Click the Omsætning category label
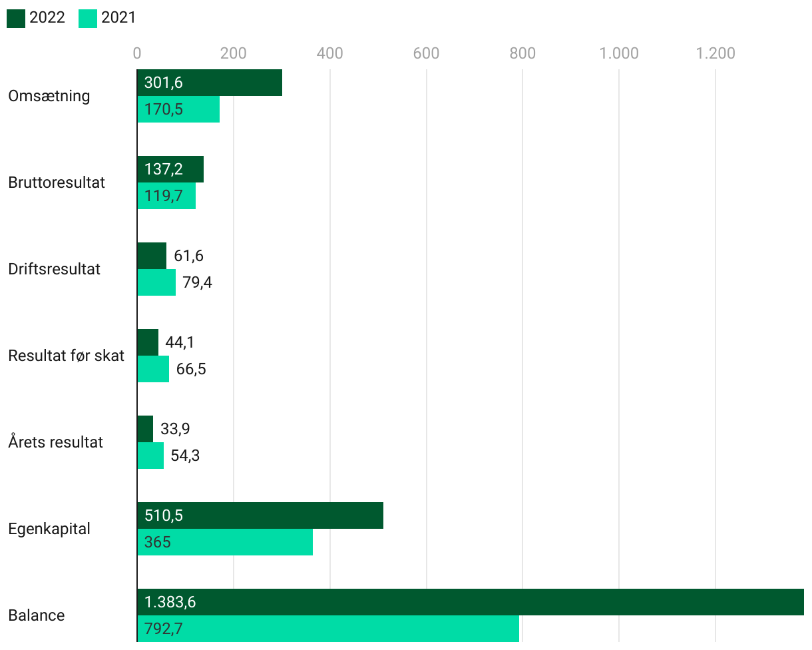 (x=49, y=96)
